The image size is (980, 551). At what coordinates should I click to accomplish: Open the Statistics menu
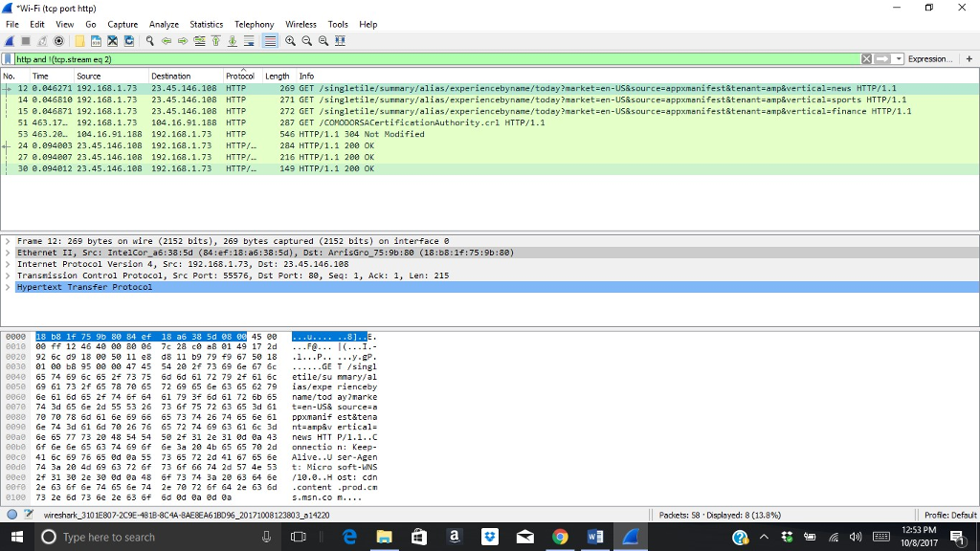(206, 24)
